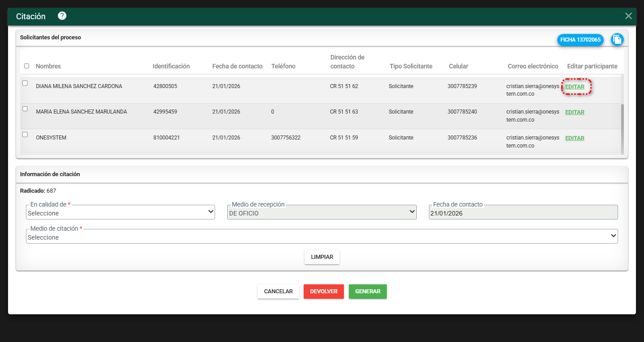Screen dimensions: 644x342
Task: Click the copy documents icon button
Action: point(617,40)
